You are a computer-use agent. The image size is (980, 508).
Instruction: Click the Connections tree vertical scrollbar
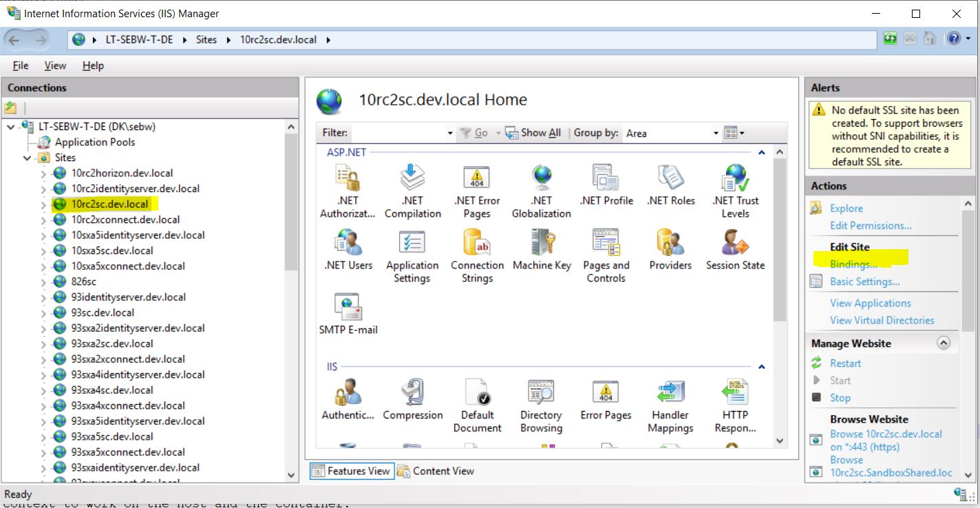[291, 299]
